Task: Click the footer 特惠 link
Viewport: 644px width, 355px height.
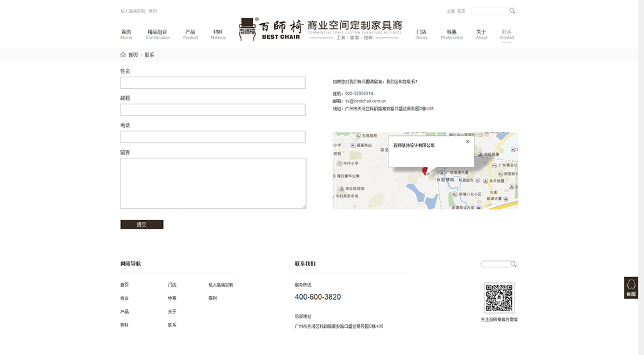Action: [x=172, y=298]
